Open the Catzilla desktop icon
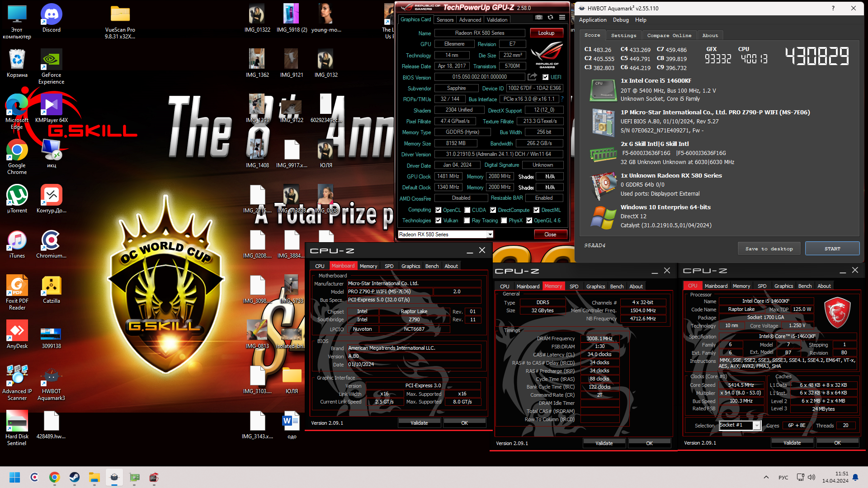The height and width of the screenshot is (488, 868). click(52, 289)
